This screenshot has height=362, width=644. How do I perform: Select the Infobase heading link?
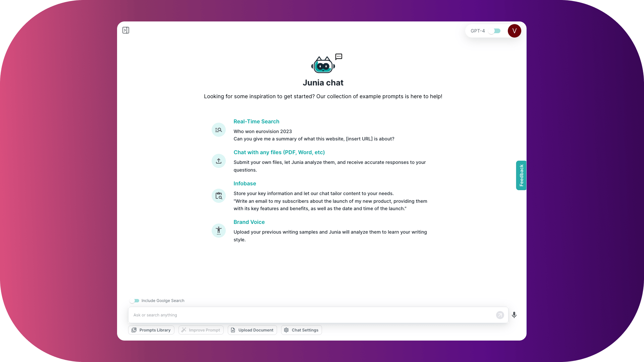(x=245, y=184)
